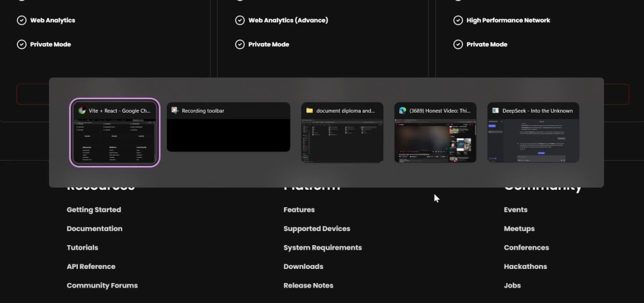Click check icon beside Private Mode in right card

pyautogui.click(x=458, y=44)
